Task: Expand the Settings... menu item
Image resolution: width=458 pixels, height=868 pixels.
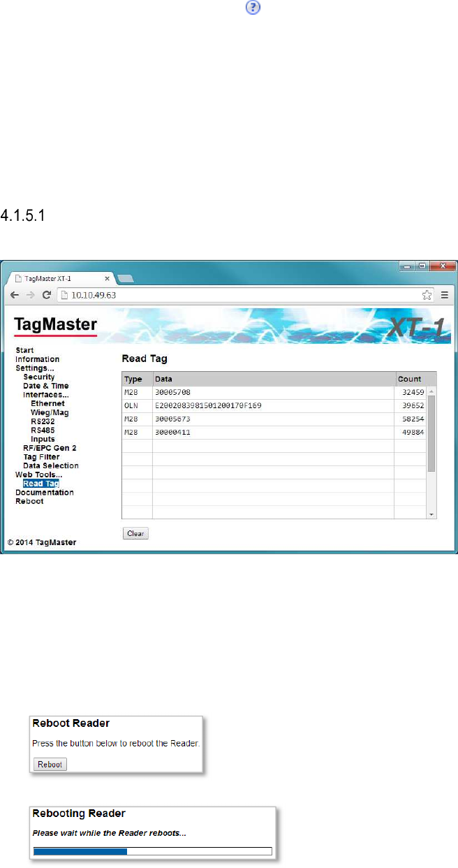Action: point(35,368)
